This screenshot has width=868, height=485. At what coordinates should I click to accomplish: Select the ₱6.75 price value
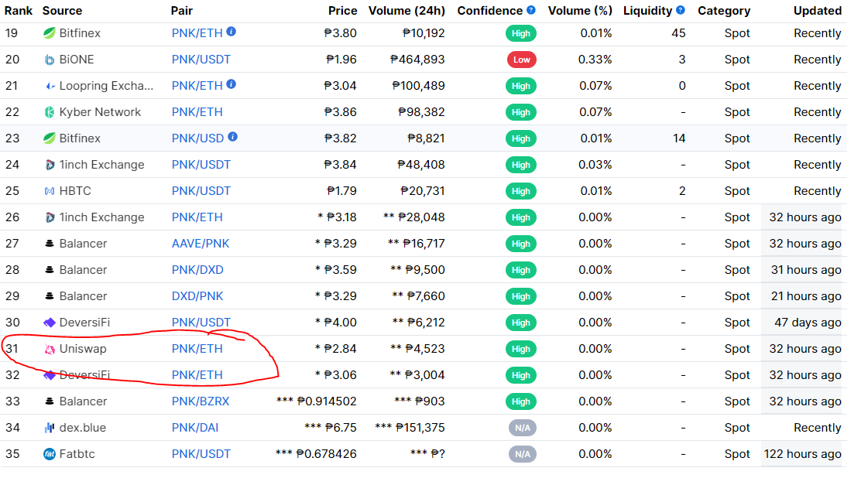click(x=341, y=428)
